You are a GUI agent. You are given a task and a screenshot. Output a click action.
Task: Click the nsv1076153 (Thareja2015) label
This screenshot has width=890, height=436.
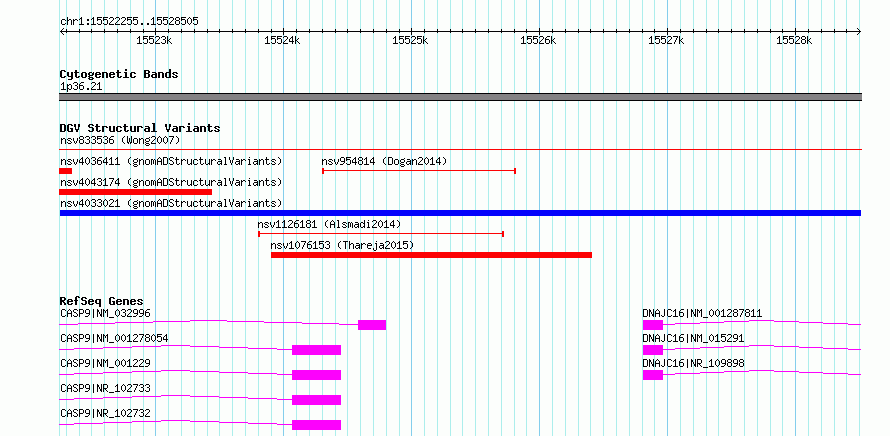342,246
